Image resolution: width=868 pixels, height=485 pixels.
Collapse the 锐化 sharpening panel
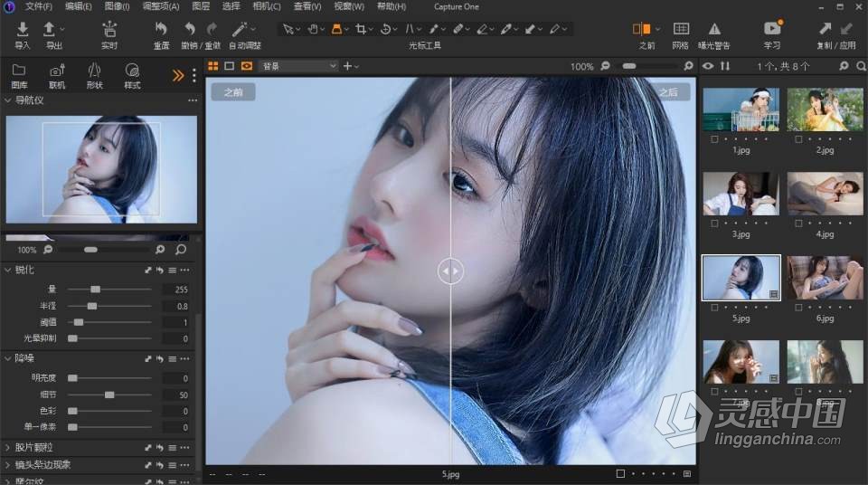click(8, 270)
